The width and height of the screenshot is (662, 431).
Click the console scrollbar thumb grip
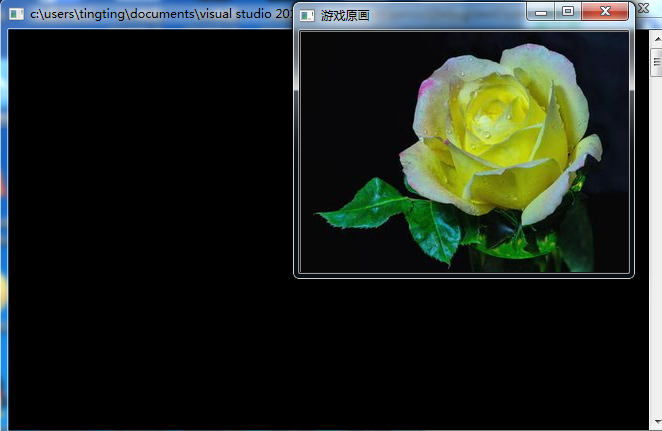pyautogui.click(x=656, y=62)
